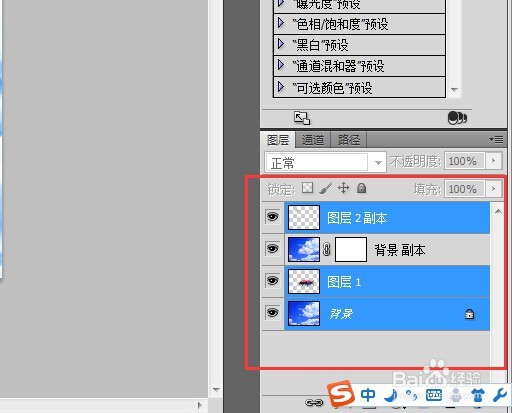Viewport: 512px width, 413px height.
Task: Click the 背景 副本 white mask thumbnail
Action: point(351,249)
